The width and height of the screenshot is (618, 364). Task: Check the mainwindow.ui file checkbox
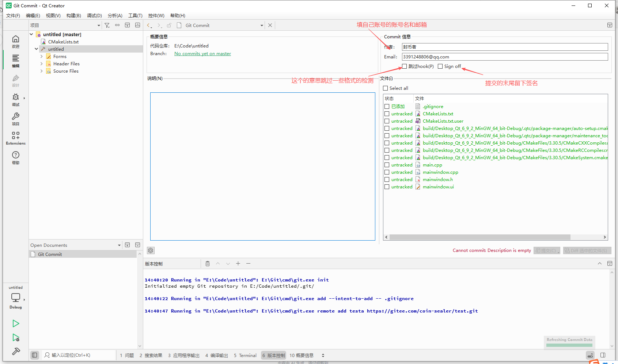pos(387,187)
